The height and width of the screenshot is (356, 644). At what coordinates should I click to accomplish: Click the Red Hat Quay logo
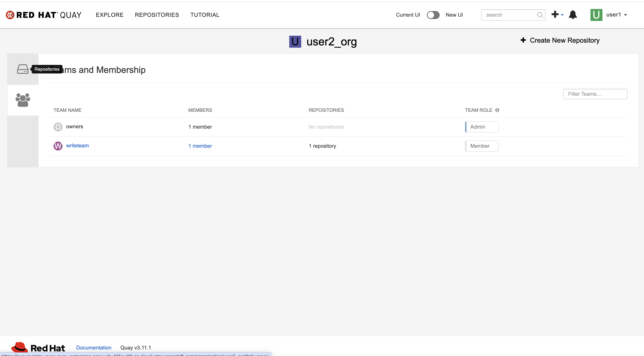[44, 15]
